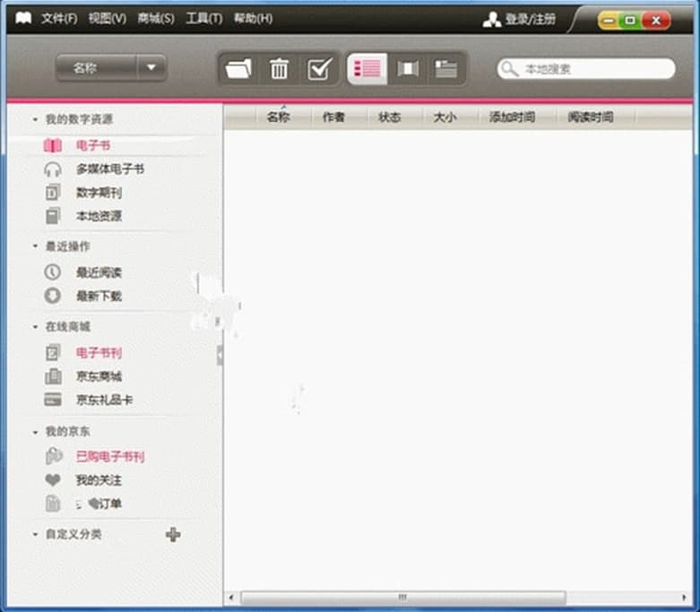
Task: Switch to detail view mode
Action: 445,69
